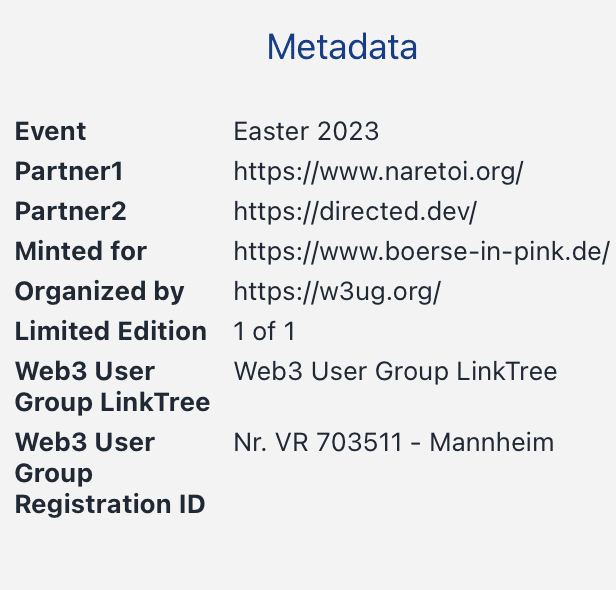The image size is (616, 590).
Task: Open the boerse-in-pink.de link
Action: 422,251
